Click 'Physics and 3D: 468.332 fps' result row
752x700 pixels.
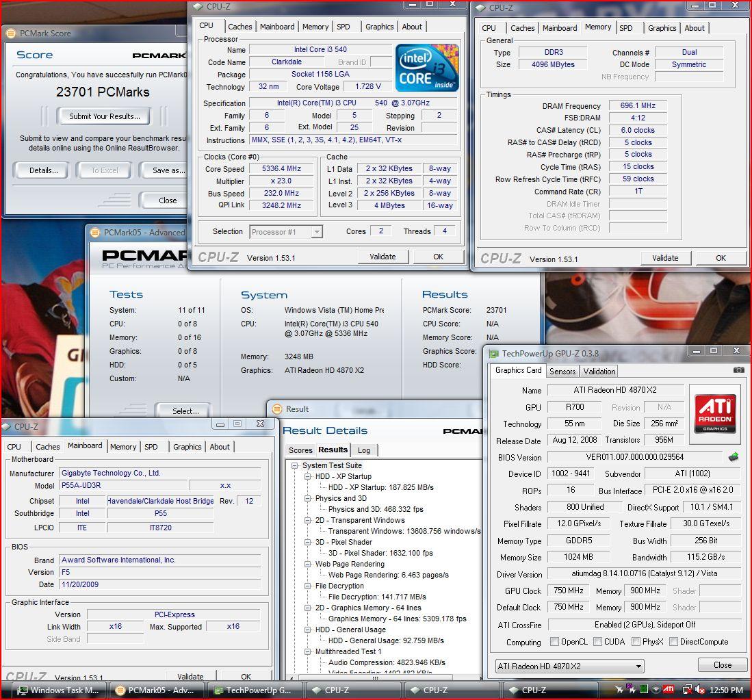click(376, 509)
